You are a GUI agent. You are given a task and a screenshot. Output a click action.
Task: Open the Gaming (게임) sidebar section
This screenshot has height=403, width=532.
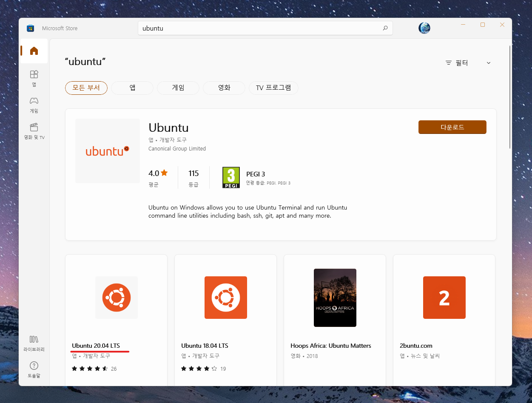[34, 105]
